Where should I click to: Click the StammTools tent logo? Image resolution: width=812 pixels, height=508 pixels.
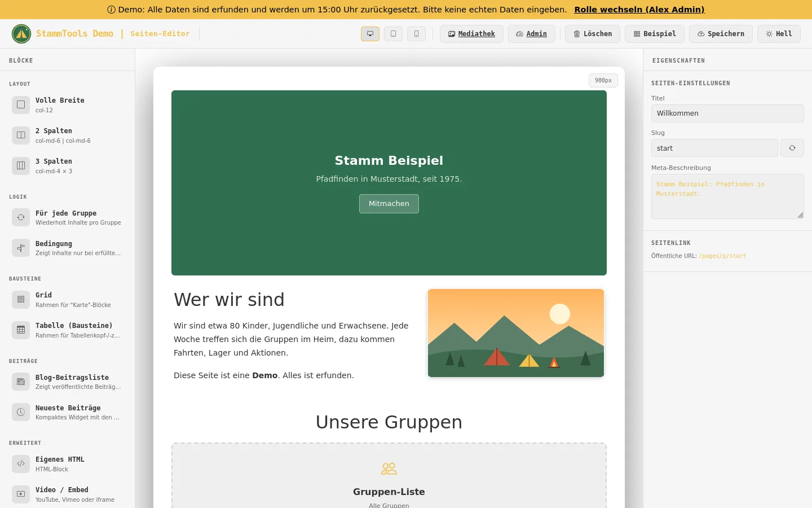pos(21,34)
